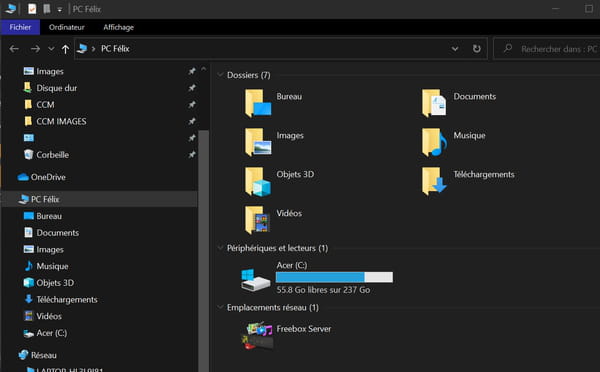The height and width of the screenshot is (372, 600).
Task: Open the Images folder icon in the main pane
Action: [258, 142]
